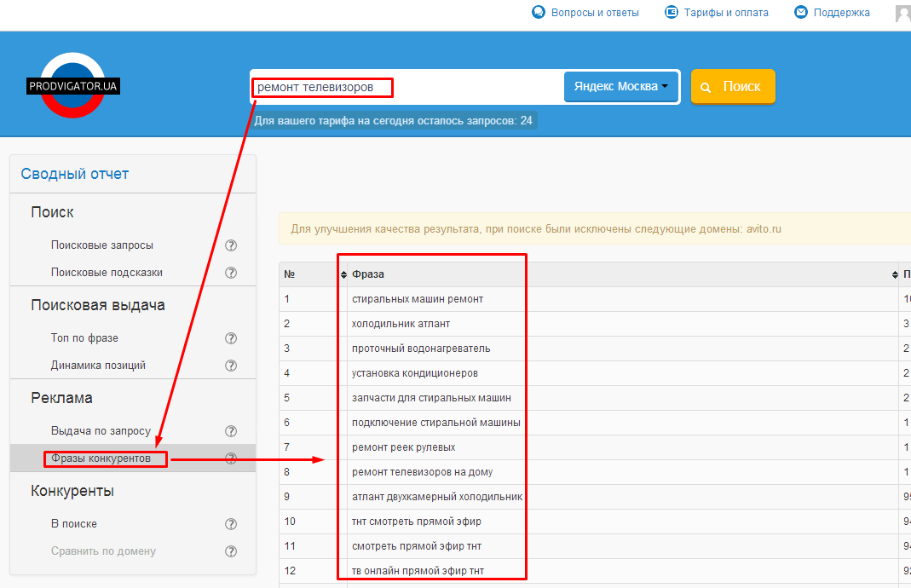Image resolution: width=911 pixels, height=588 pixels.
Task: Open the Сводный отчет heading link
Action: (x=75, y=174)
